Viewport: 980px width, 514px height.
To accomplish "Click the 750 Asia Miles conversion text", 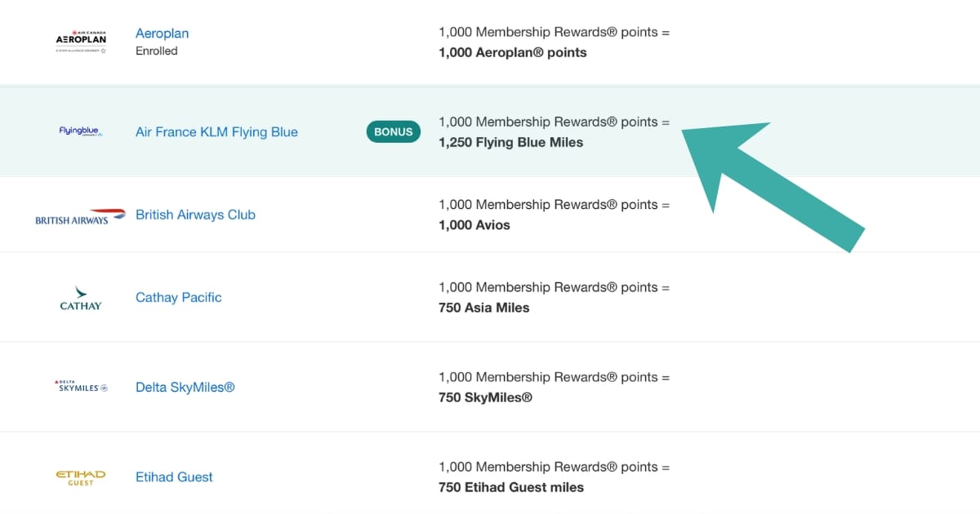I will [x=483, y=308].
